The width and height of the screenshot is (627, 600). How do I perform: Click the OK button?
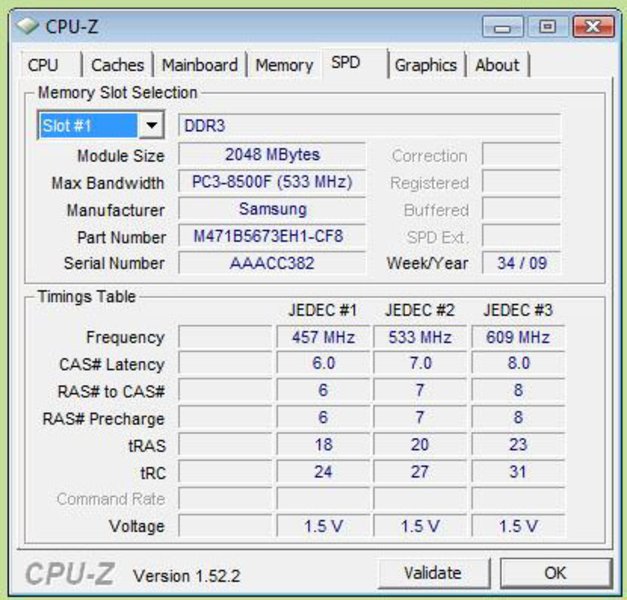(556, 573)
